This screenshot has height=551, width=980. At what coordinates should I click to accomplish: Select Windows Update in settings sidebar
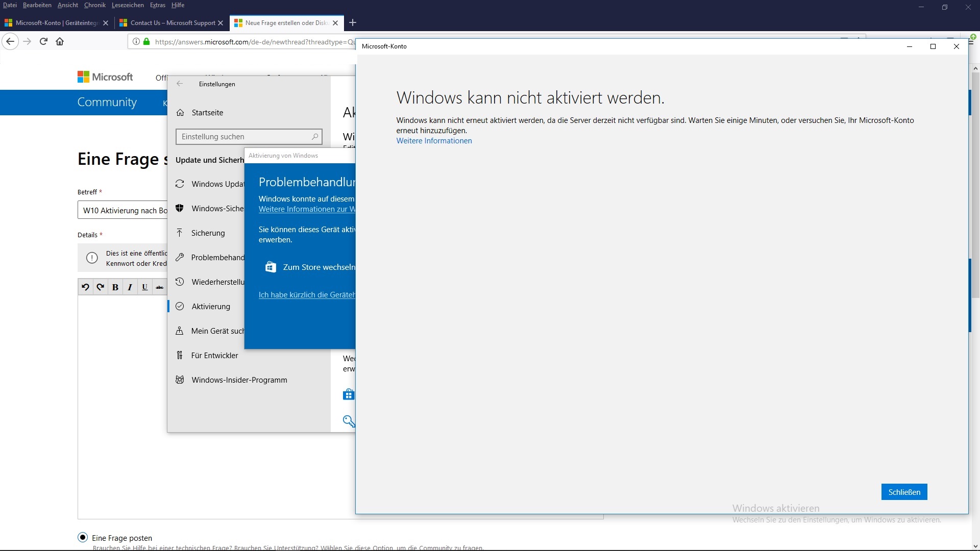tap(210, 184)
